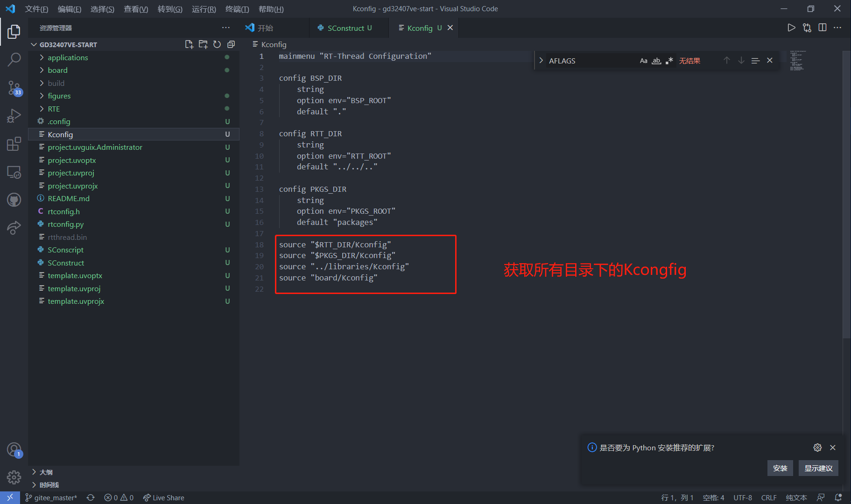Open the Remote Explorer view
The image size is (851, 504).
pos(14,172)
